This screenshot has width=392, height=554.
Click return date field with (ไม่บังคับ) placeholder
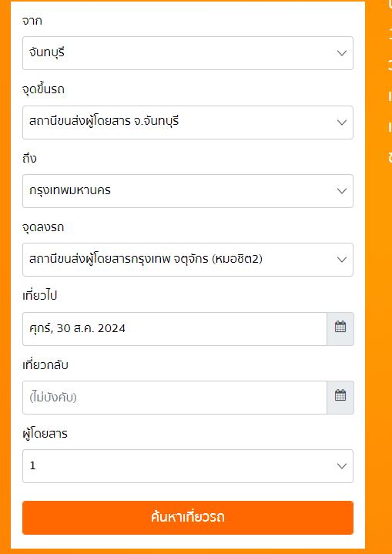pyautogui.click(x=175, y=397)
